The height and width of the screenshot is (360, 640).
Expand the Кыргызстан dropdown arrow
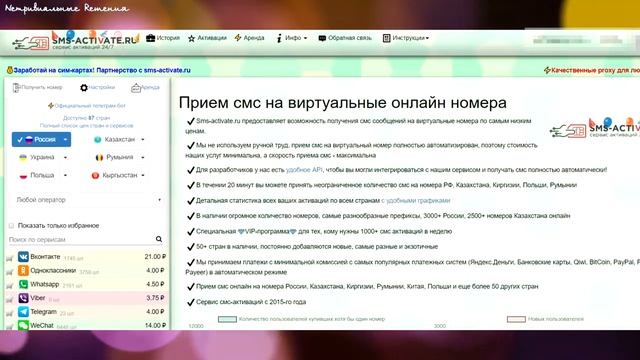(143, 176)
